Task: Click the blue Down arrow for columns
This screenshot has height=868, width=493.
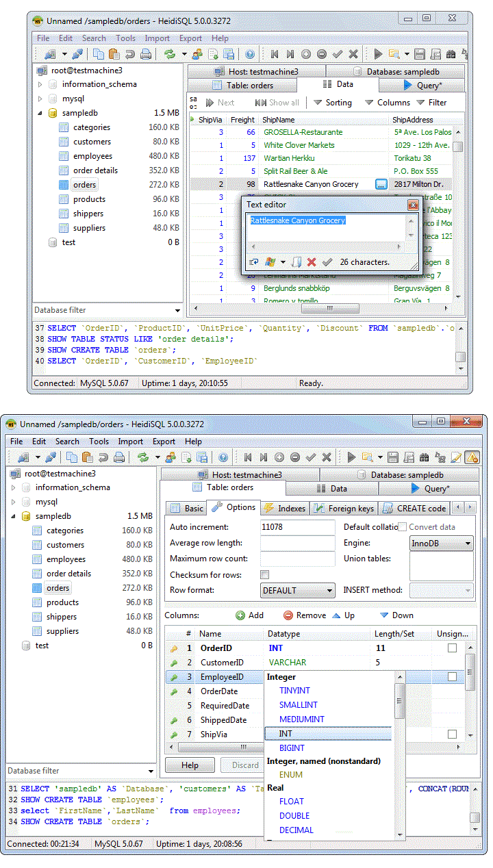Action: tap(384, 615)
